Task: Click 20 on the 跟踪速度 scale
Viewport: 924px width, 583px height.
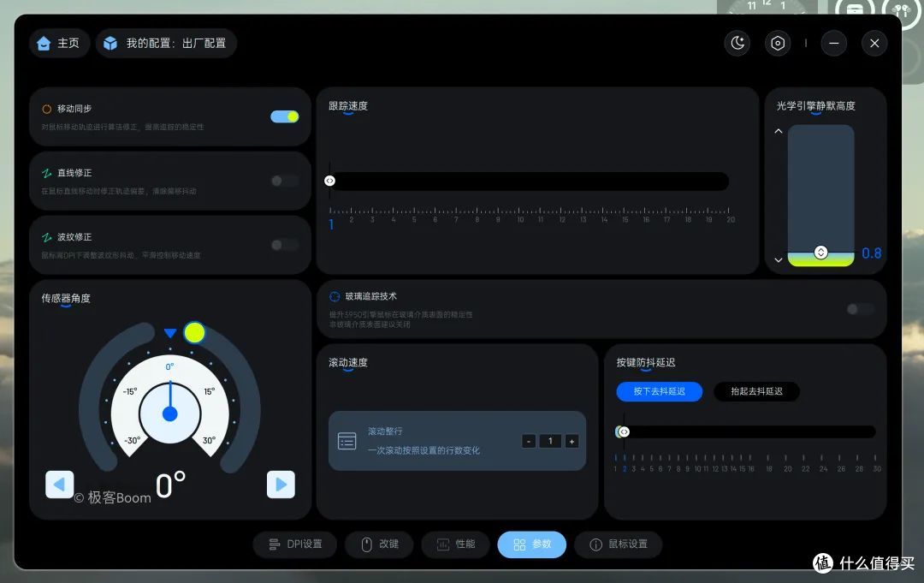Action: [x=731, y=220]
